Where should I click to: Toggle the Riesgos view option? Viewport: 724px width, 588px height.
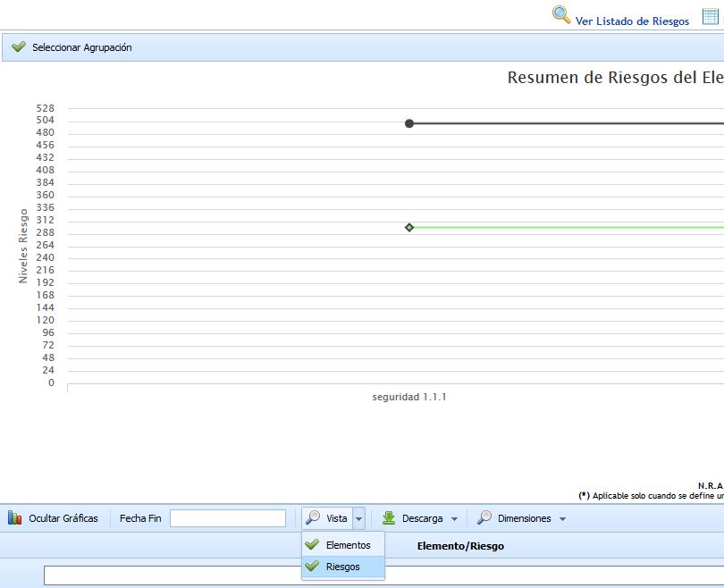[343, 567]
